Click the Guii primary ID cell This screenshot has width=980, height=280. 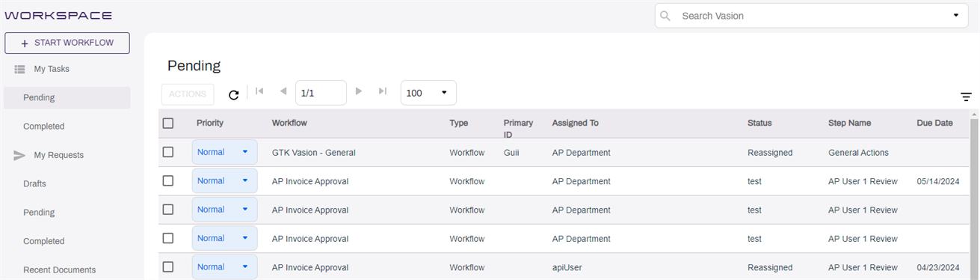tap(512, 152)
